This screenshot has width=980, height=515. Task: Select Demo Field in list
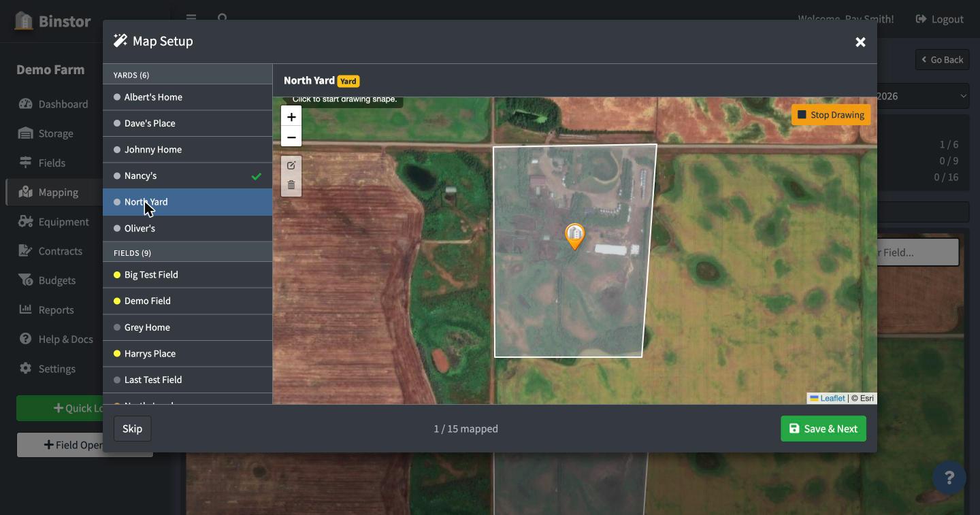pos(187,301)
